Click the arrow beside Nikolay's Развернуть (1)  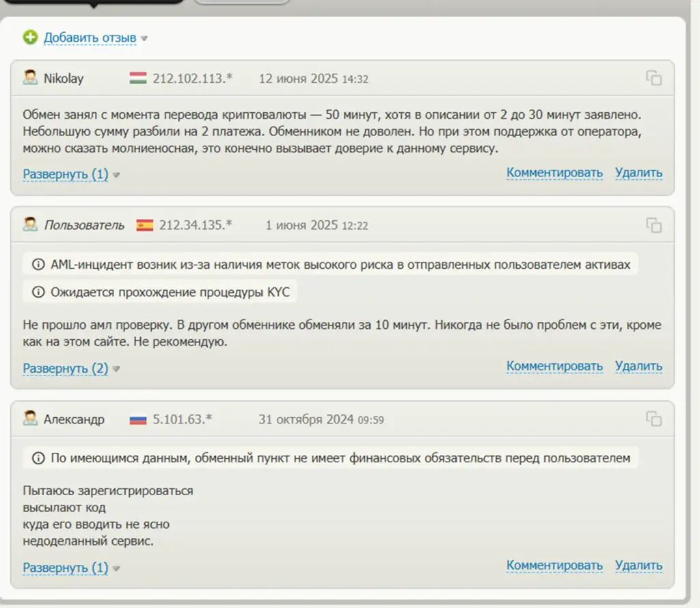click(116, 174)
